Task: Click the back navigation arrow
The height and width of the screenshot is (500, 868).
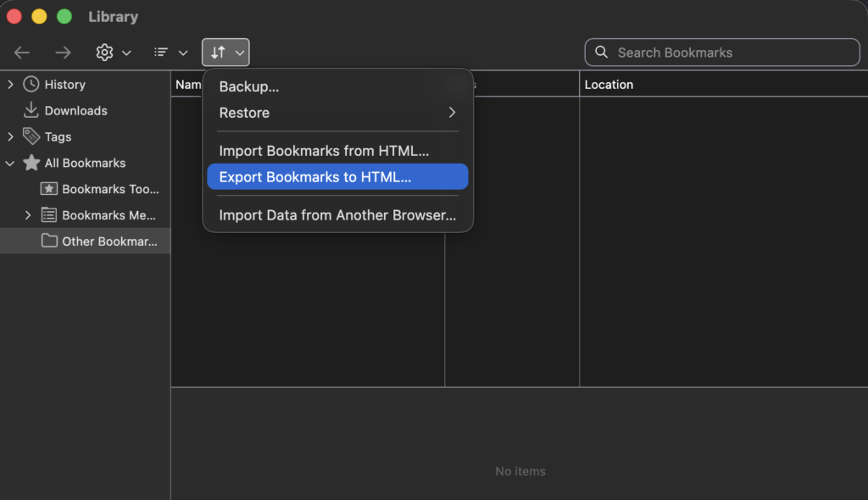Action: click(21, 52)
